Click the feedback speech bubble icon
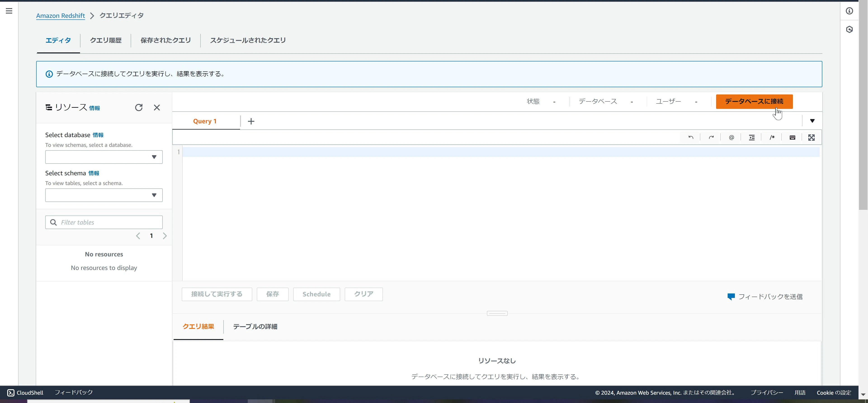The image size is (868, 403). [x=731, y=297]
